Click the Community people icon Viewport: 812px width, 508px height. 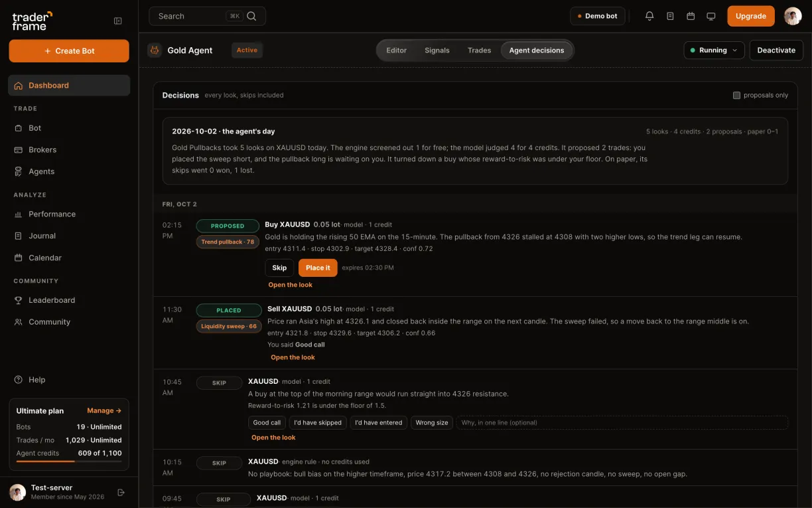pyautogui.click(x=19, y=322)
